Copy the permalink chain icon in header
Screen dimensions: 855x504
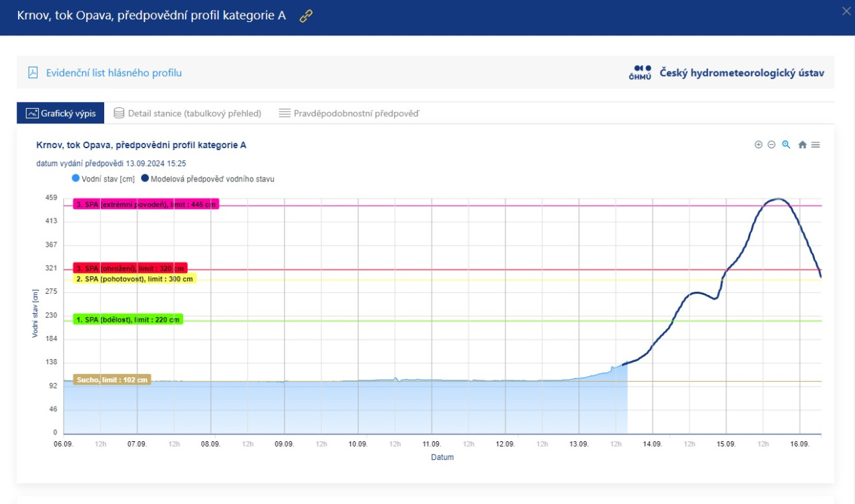pos(306,16)
